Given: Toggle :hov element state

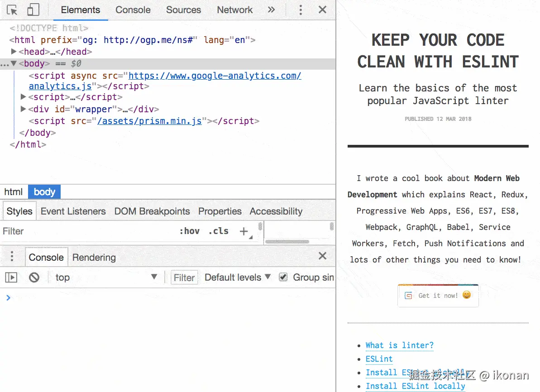Looking at the screenshot, I should (x=189, y=231).
